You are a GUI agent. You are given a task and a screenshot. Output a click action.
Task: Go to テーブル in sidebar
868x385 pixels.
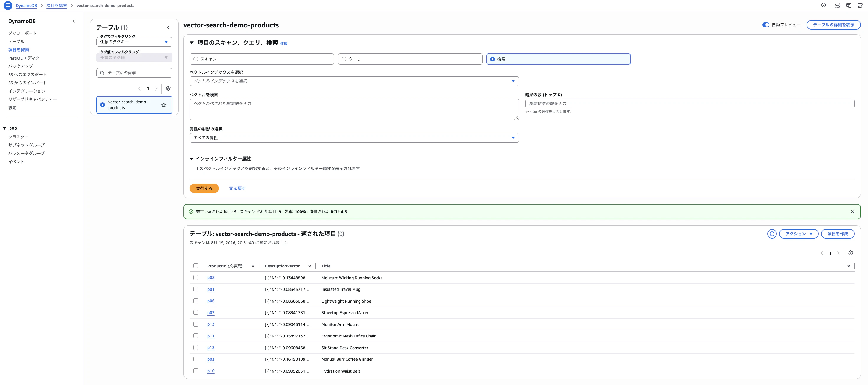16,41
